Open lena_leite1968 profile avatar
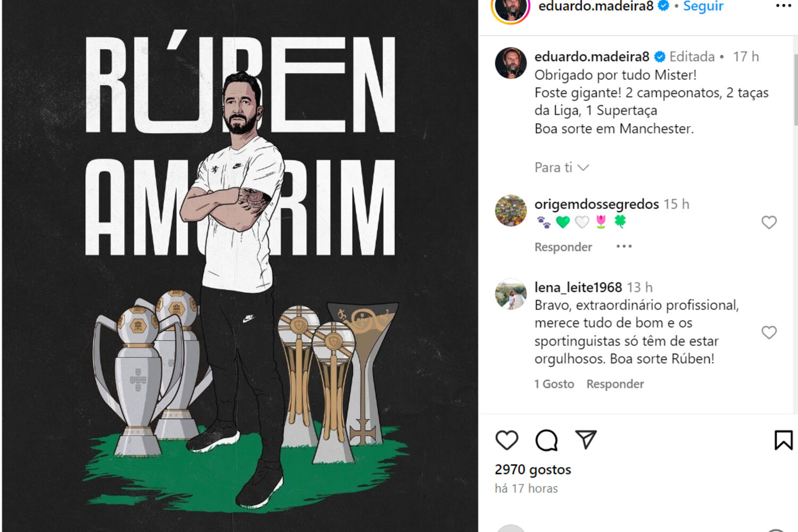Viewport: 798px width, 532px height. (x=511, y=294)
